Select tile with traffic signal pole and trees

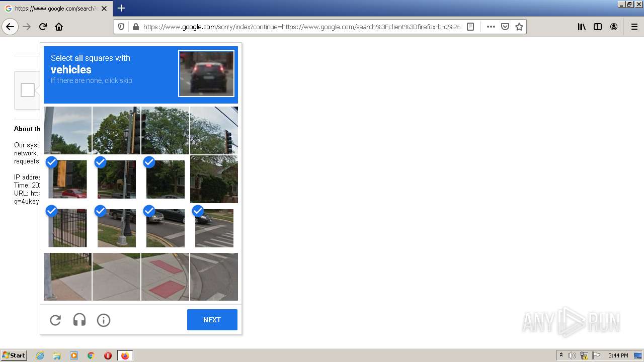(116, 130)
